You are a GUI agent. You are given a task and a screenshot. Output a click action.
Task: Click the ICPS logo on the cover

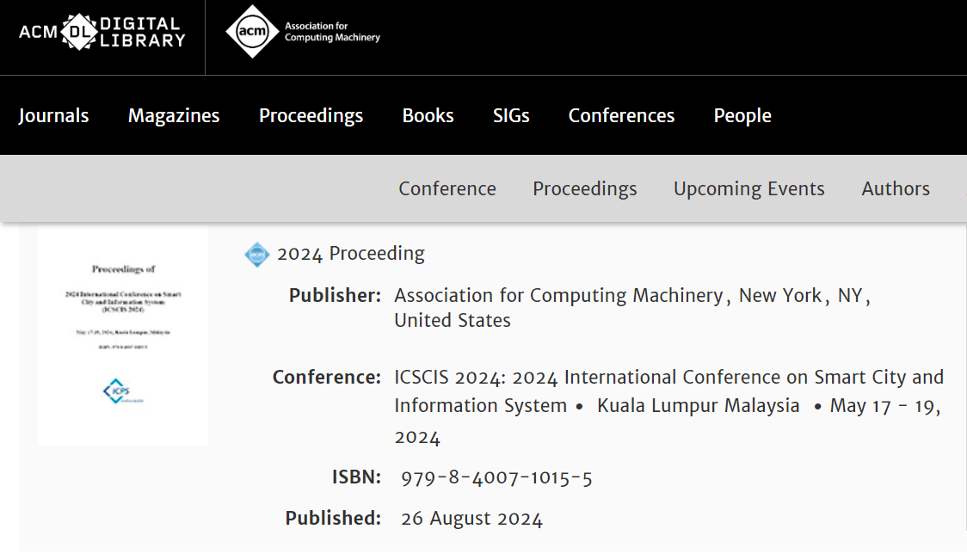123,391
